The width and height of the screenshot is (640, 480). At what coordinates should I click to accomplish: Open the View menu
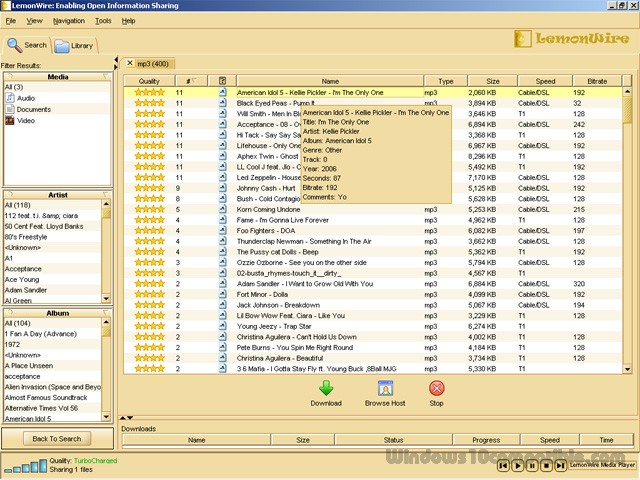[34, 21]
